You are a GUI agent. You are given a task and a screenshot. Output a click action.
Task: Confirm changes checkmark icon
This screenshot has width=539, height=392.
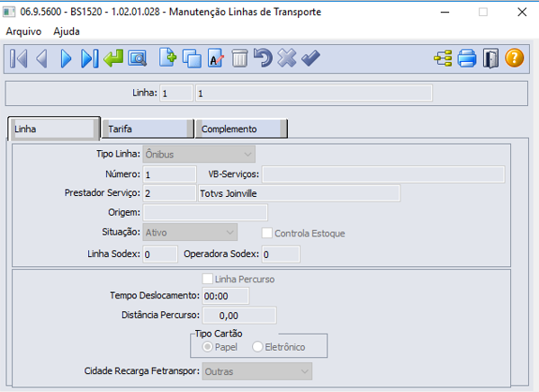[x=310, y=58]
